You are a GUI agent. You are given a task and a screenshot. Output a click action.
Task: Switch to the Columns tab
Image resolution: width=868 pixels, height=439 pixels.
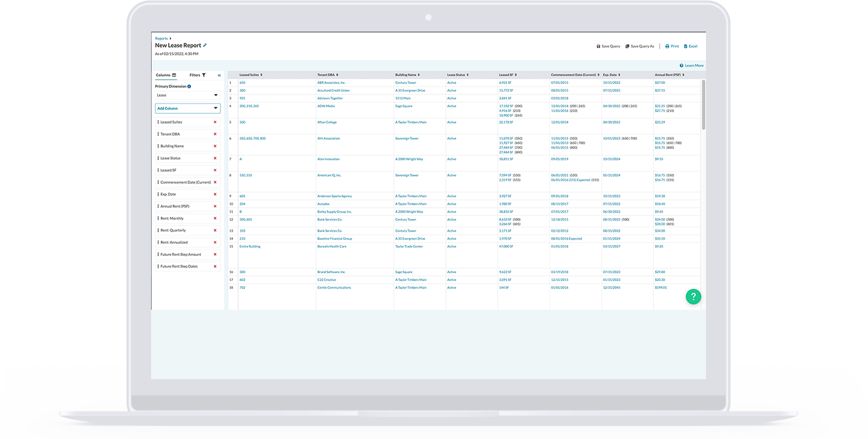166,75
